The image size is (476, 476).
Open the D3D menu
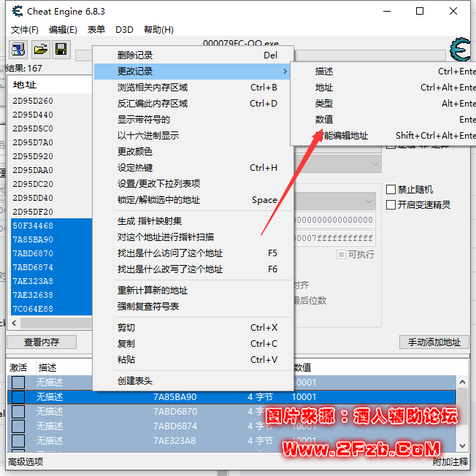pyautogui.click(x=124, y=30)
